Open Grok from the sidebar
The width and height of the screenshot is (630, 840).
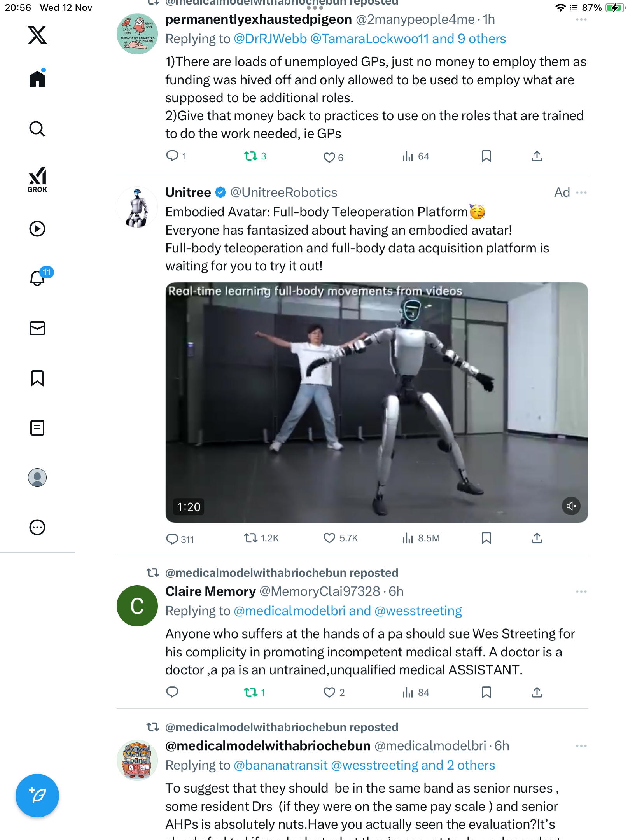click(x=37, y=179)
